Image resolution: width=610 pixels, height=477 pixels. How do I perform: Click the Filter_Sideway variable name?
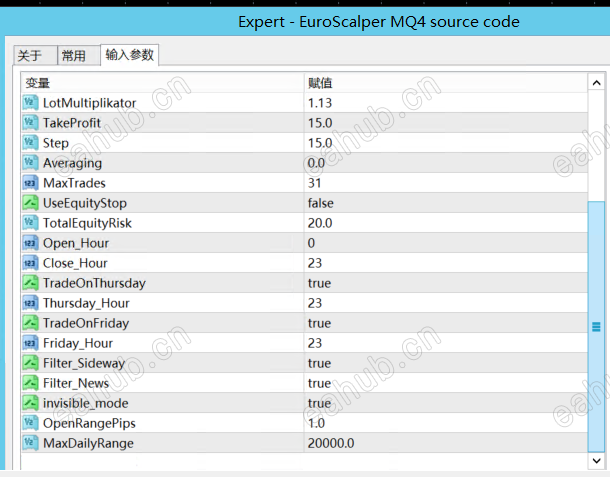pyautogui.click(x=84, y=363)
